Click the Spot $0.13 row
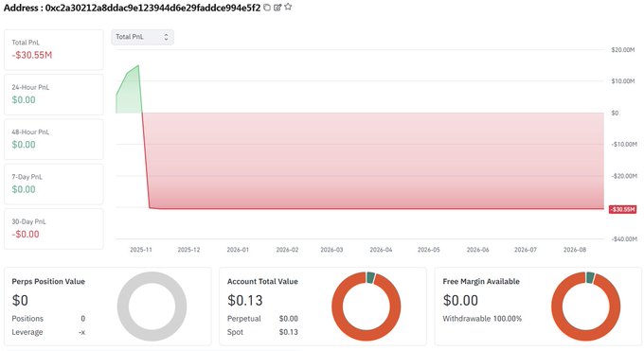This screenshot has width=644, height=351. [x=262, y=332]
